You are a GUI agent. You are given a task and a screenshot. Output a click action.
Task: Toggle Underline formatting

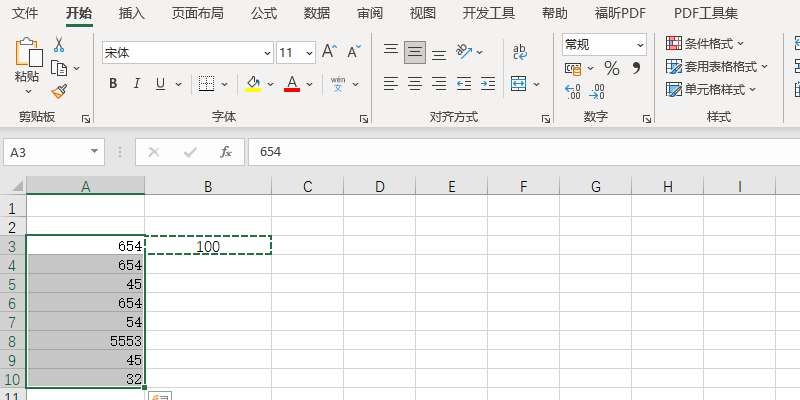point(160,84)
